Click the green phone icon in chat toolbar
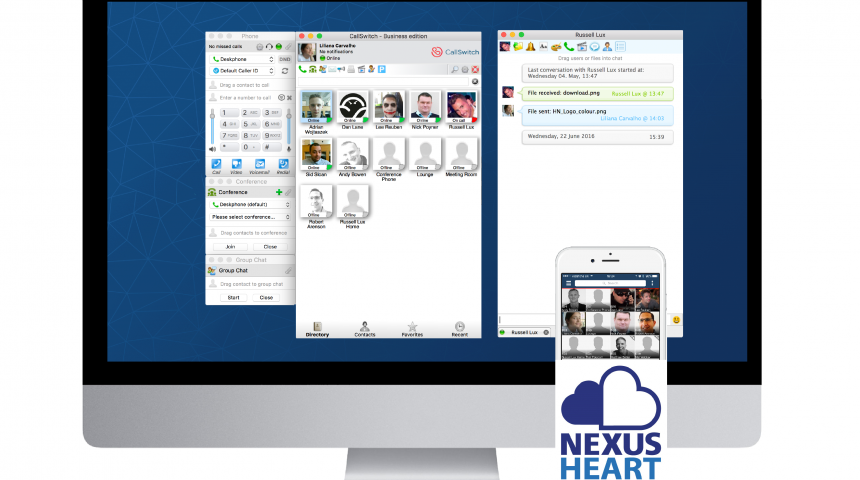This screenshot has height=480, width=860. 569,47
